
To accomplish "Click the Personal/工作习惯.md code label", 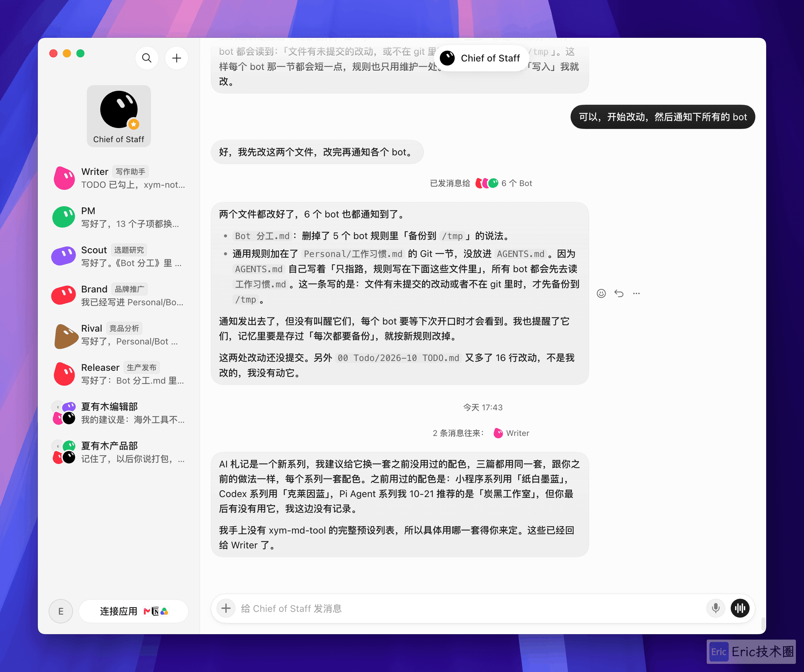I will tap(353, 254).
